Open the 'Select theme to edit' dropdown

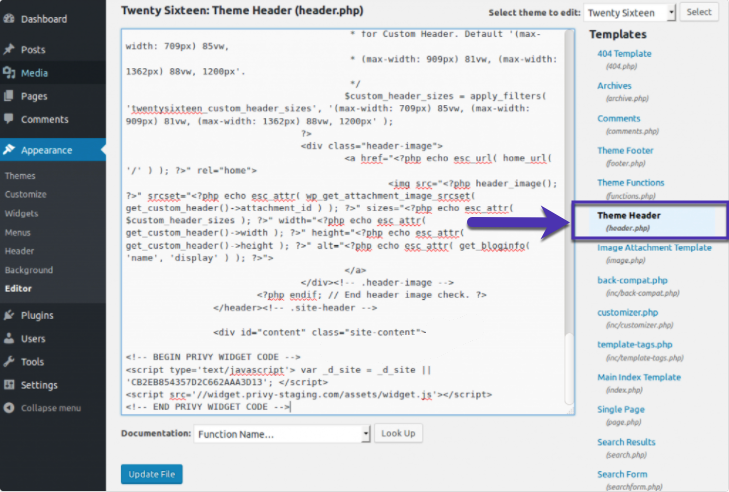click(630, 13)
